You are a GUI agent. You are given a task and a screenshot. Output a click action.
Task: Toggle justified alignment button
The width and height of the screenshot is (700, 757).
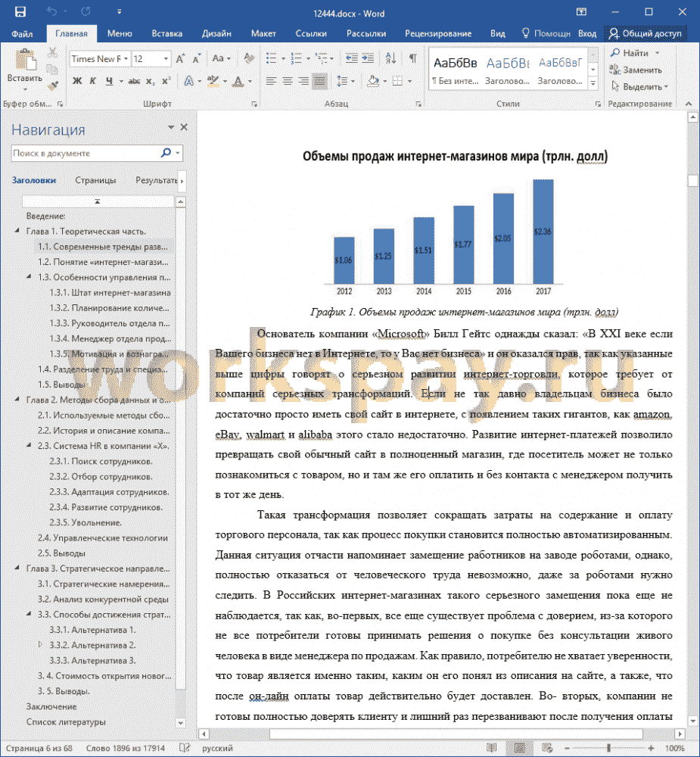pyautogui.click(x=319, y=81)
